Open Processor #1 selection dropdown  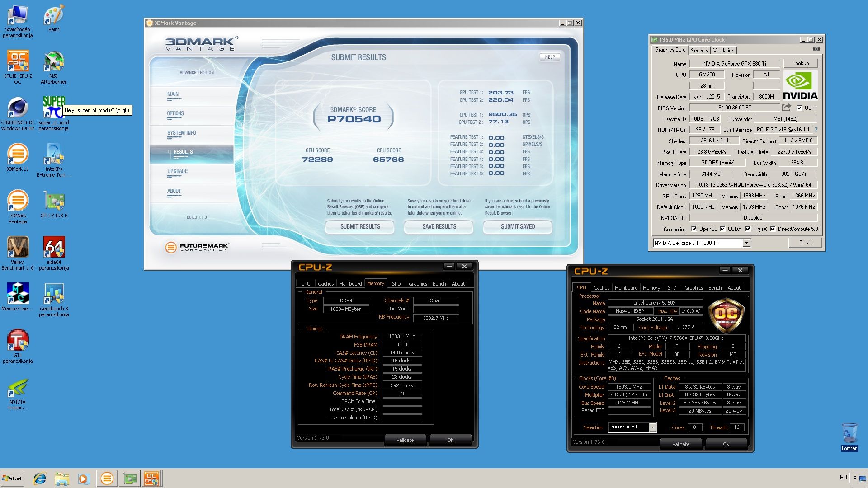pos(652,427)
